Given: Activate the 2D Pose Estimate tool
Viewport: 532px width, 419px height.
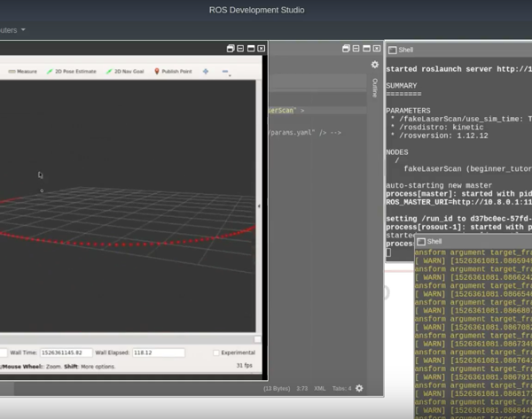Looking at the screenshot, I should [72, 71].
